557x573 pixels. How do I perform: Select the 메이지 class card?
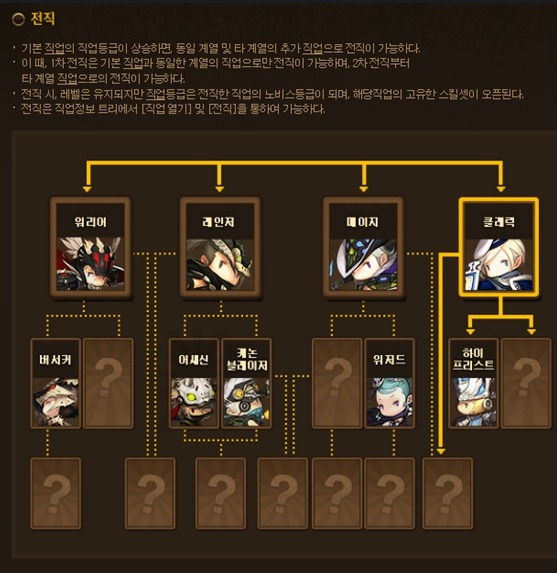363,248
